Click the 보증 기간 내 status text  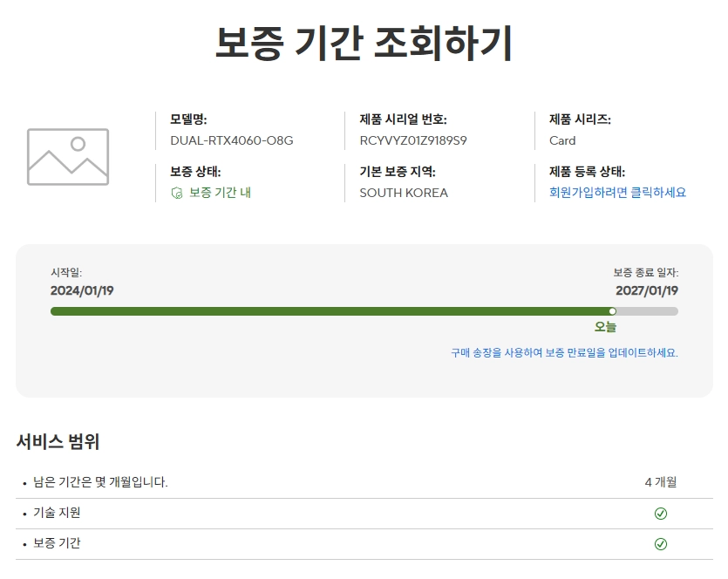(x=220, y=192)
